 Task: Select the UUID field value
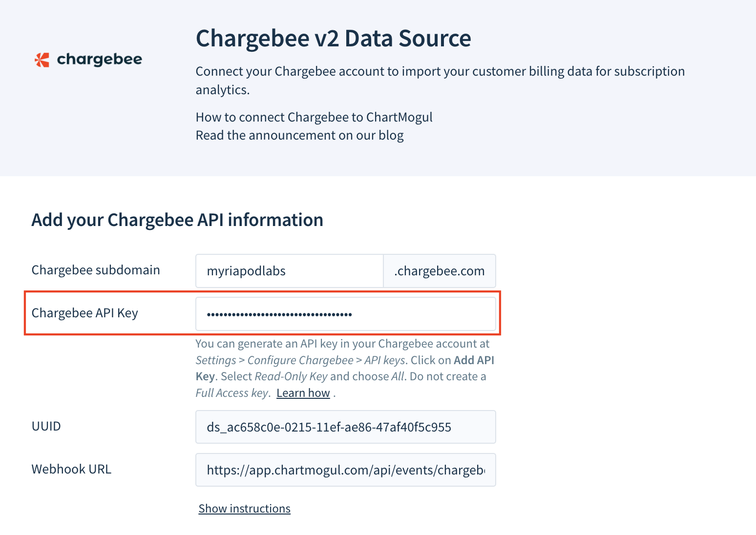346,427
